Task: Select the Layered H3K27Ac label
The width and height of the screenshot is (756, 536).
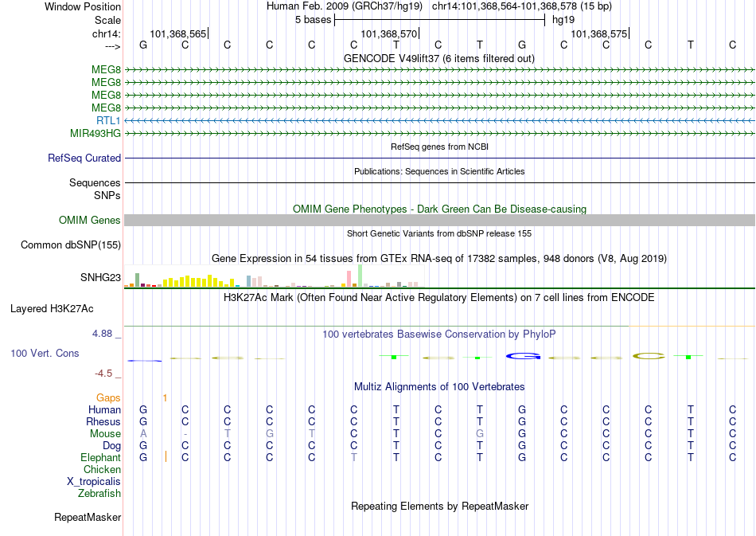Action: click(52, 309)
